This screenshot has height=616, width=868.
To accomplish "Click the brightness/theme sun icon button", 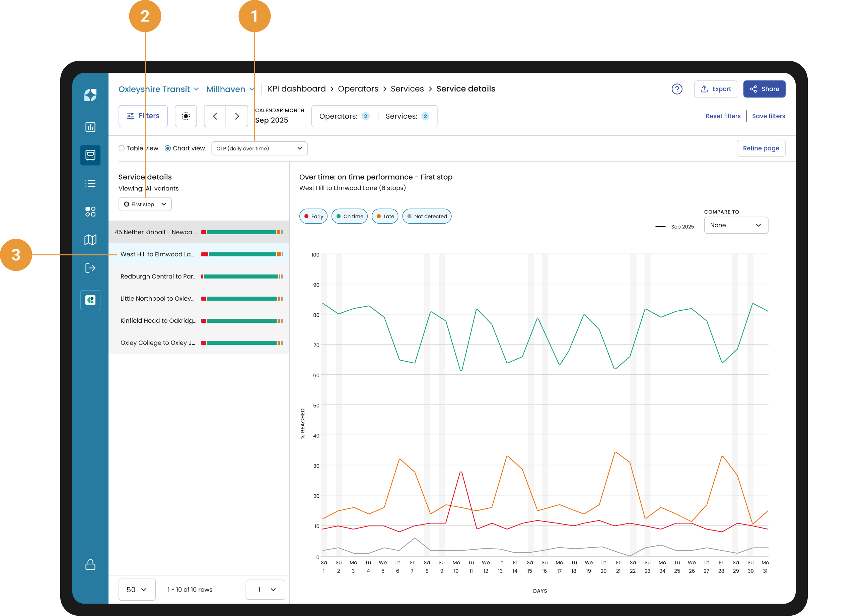I will pyautogui.click(x=186, y=116).
